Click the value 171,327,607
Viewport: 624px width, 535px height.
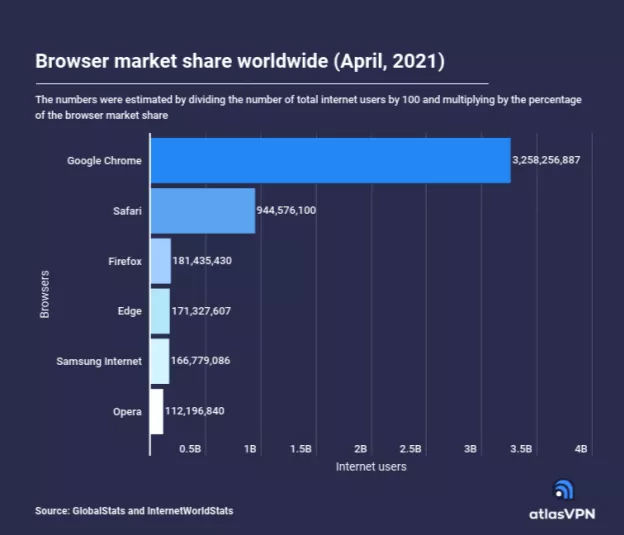[201, 311]
